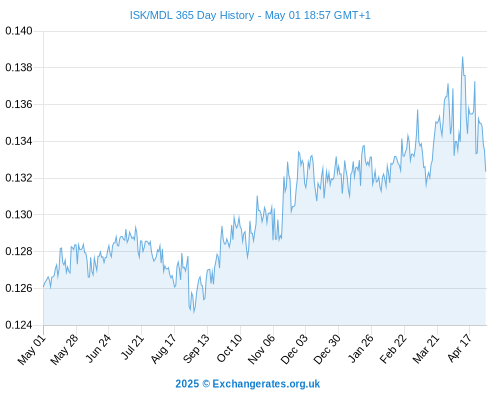495x400 pixels.
Task: Select the Mar 21 axis label
Action: coord(426,349)
